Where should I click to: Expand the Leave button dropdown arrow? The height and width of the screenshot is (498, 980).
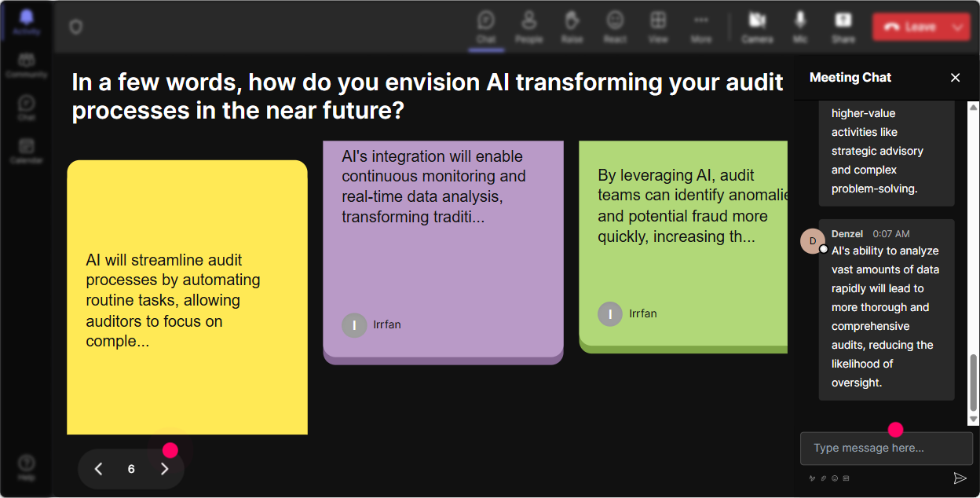[958, 27]
